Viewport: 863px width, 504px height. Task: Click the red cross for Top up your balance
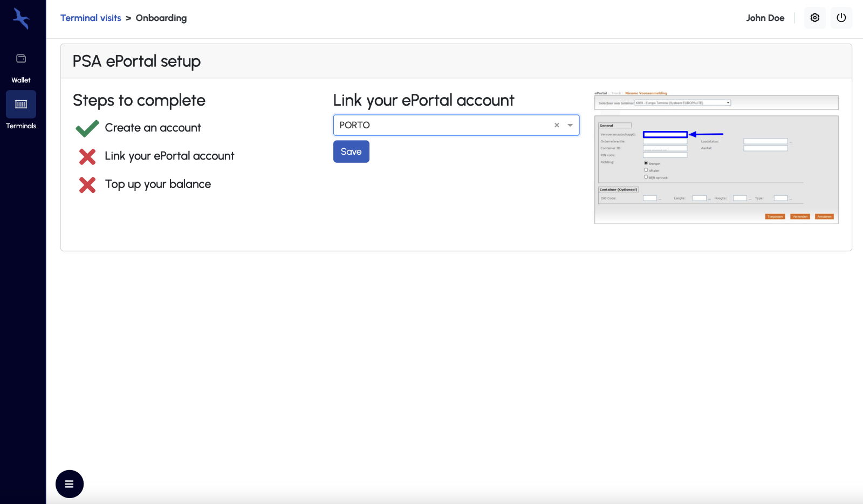pyautogui.click(x=87, y=185)
